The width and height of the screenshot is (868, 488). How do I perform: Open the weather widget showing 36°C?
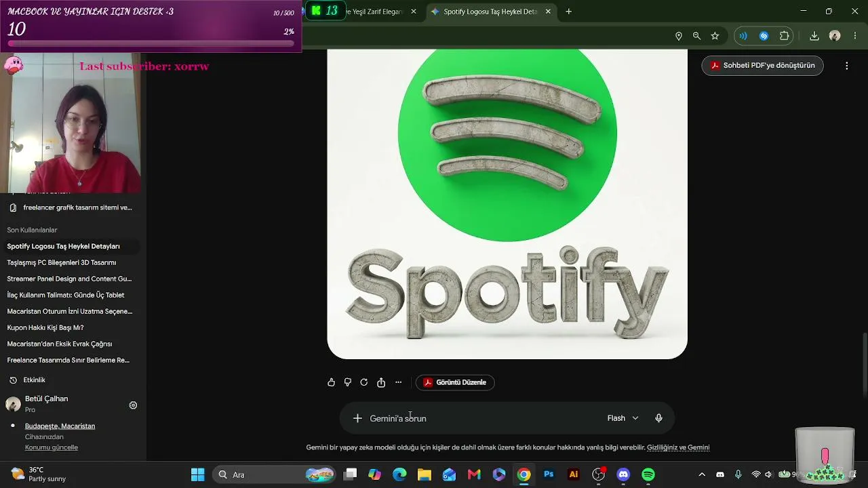pyautogui.click(x=39, y=474)
